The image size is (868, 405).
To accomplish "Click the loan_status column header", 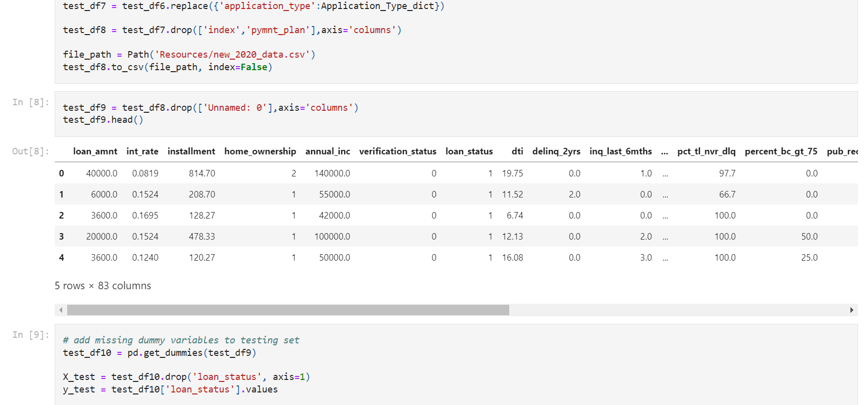I will pyautogui.click(x=469, y=151).
